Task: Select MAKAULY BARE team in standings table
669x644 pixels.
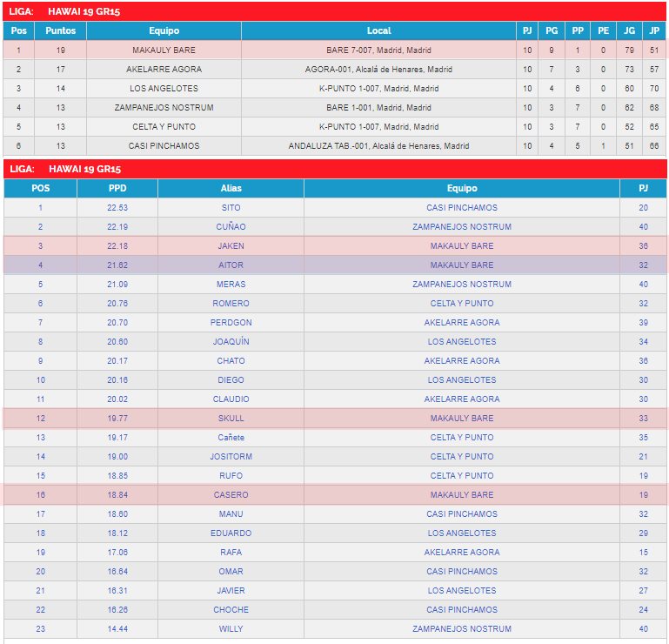Action: pyautogui.click(x=164, y=50)
